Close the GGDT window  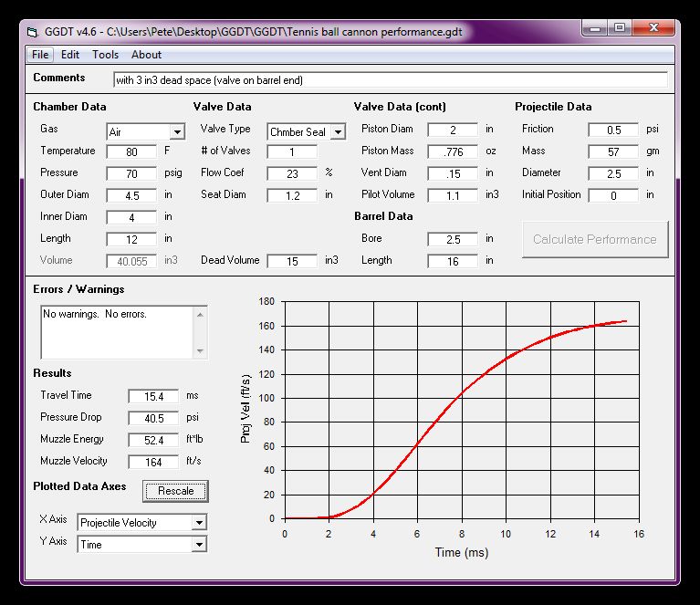click(x=653, y=29)
